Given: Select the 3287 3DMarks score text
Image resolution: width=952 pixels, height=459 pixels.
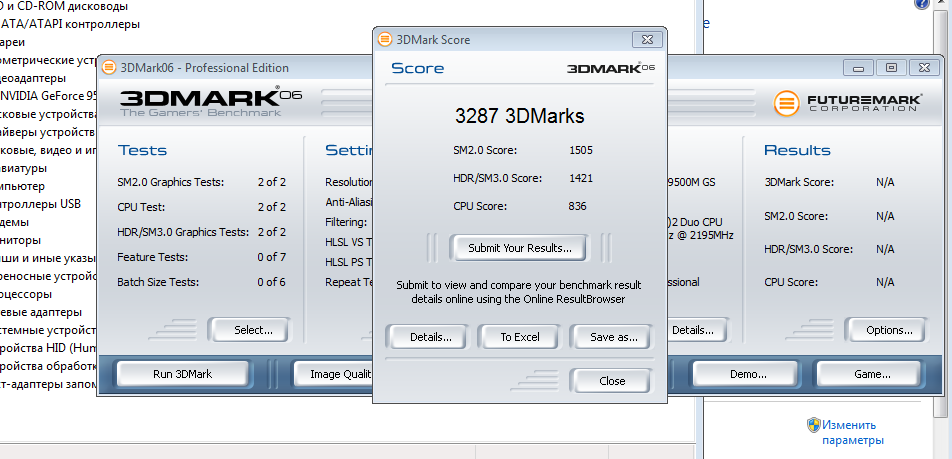Looking at the screenshot, I should tap(519, 116).
